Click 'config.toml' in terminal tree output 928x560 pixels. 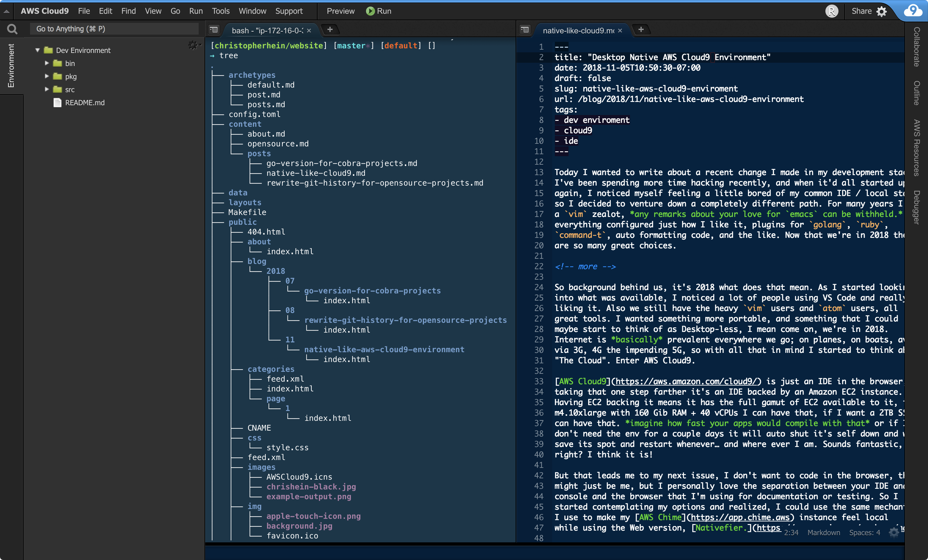255,114
